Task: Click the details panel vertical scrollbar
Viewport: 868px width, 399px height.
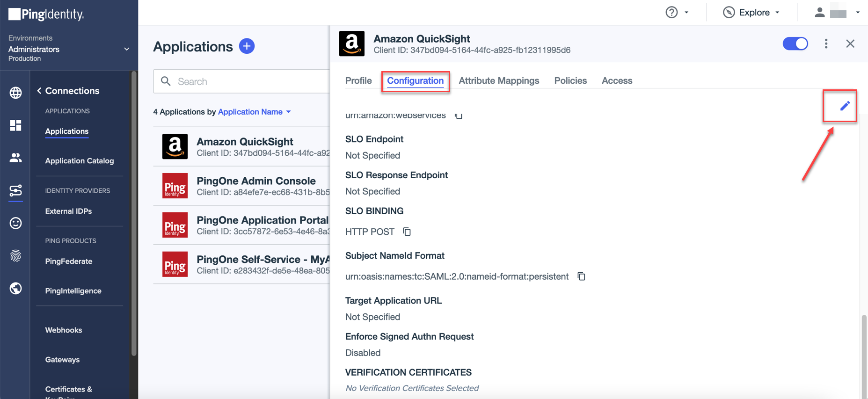Action: click(864, 357)
